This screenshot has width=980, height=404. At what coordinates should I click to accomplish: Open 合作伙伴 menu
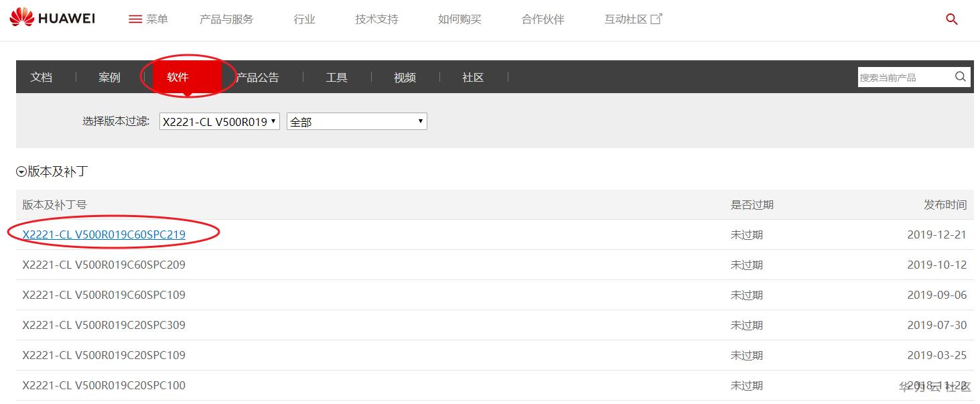tap(543, 19)
